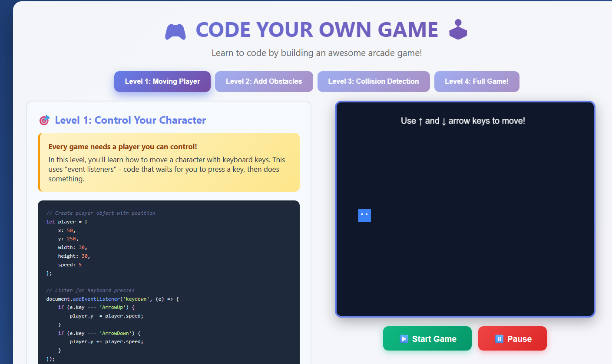Click the yellow tip box about event listeners
The width and height of the screenshot is (612, 364).
tap(169, 163)
